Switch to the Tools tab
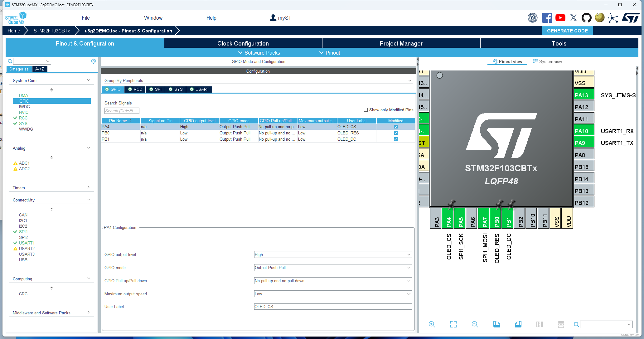 pos(559,43)
